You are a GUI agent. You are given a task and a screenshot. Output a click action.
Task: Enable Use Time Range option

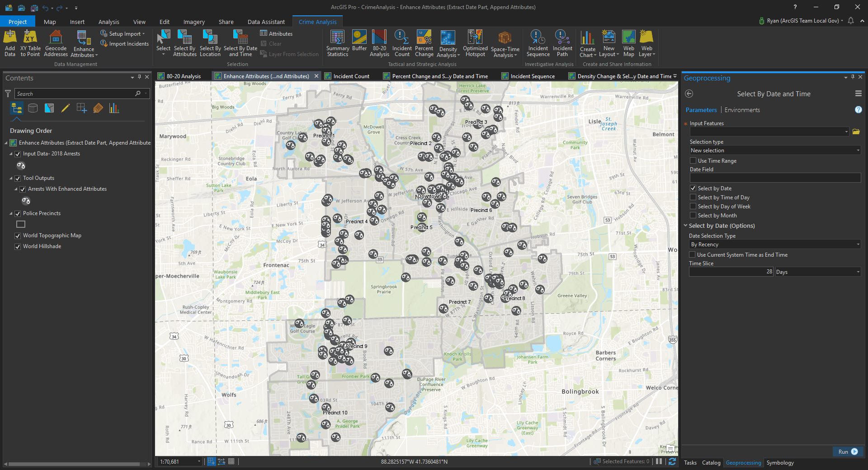coord(693,160)
